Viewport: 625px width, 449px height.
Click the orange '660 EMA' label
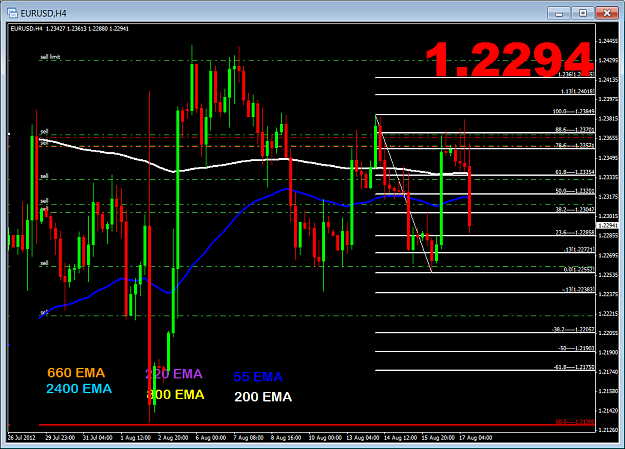pyautogui.click(x=76, y=373)
